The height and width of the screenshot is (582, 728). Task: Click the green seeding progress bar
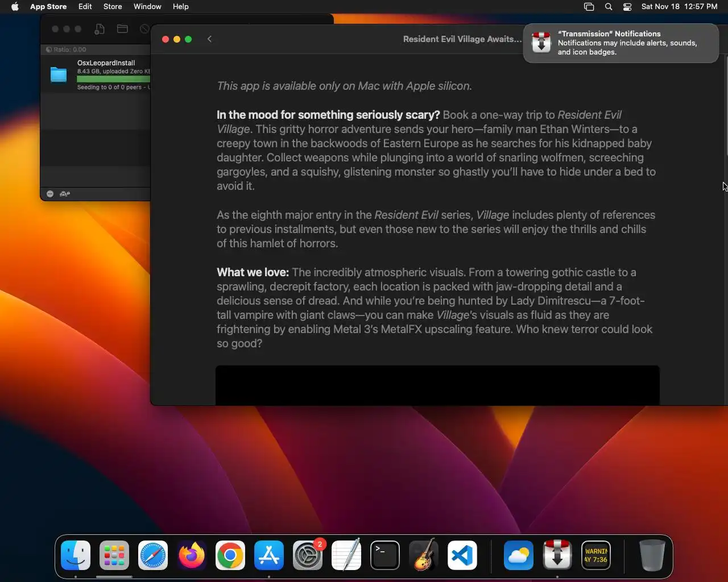click(113, 79)
